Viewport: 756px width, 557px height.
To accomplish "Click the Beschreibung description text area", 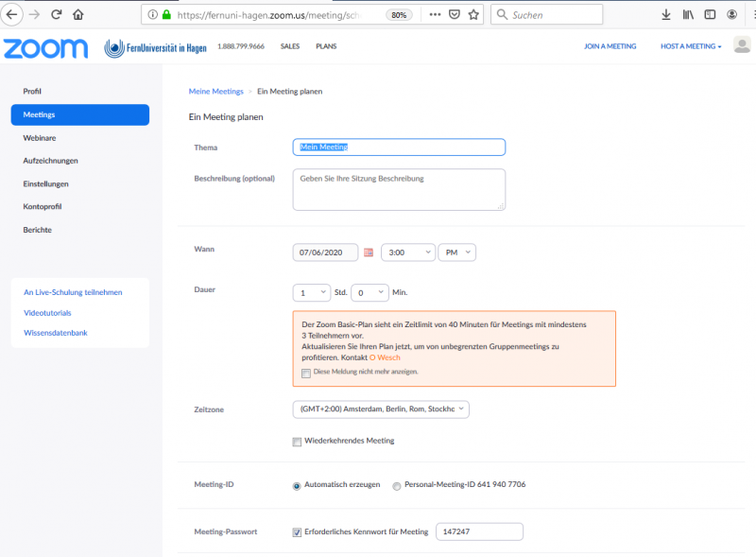I will 399,190.
